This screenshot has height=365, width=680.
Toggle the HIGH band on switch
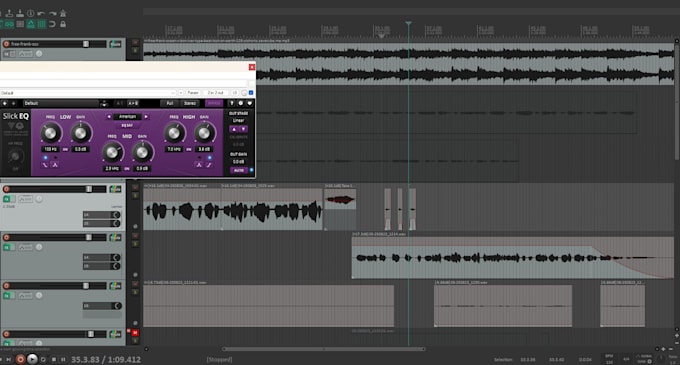(189, 149)
